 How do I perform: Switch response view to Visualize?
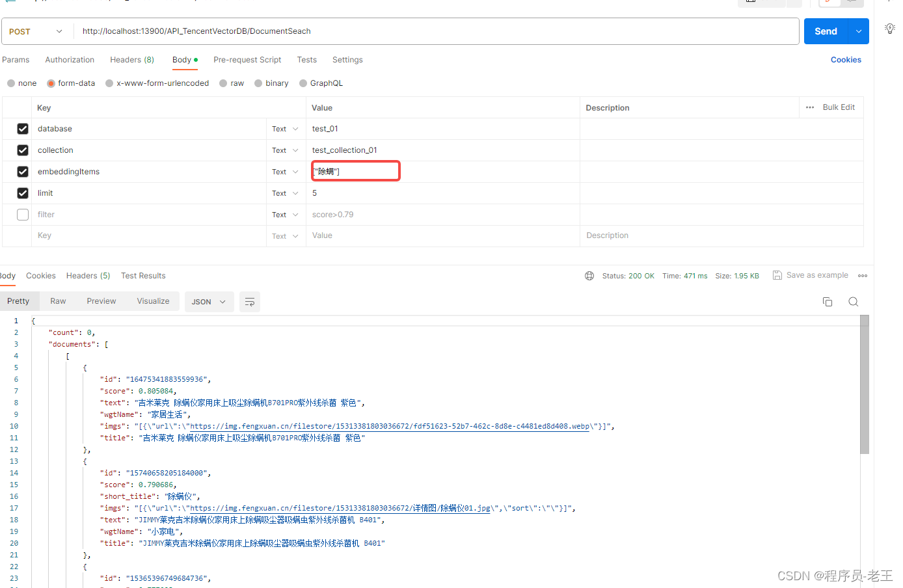tap(153, 301)
